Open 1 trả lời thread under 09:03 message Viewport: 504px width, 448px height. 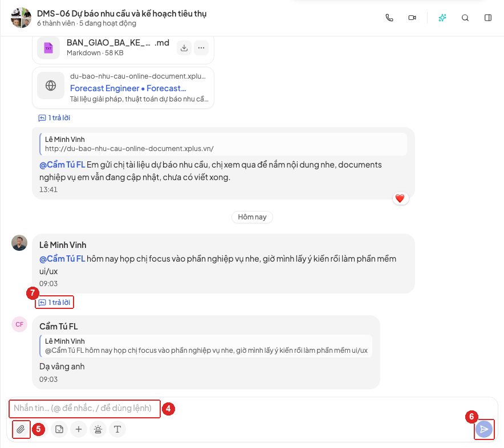click(x=54, y=303)
